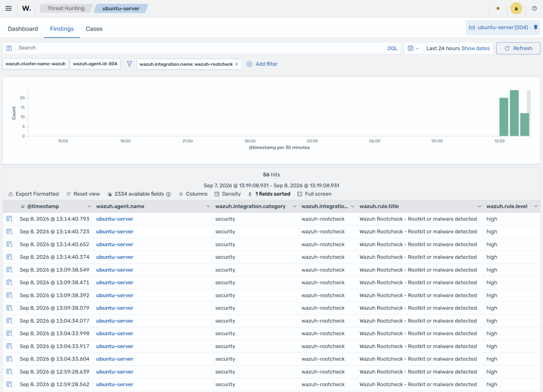Image resolution: width=543 pixels, height=392 pixels.
Task: Expand @timestamp column options chevron
Action: click(x=89, y=206)
